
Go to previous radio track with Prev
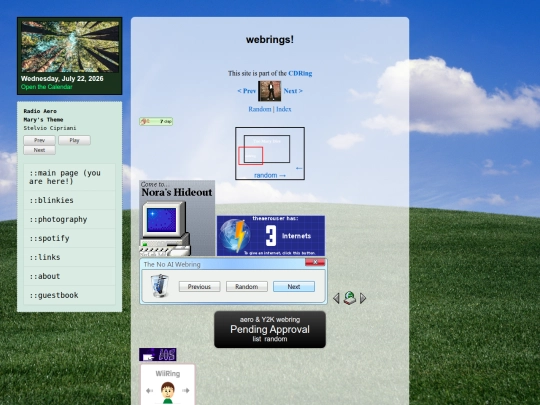[x=39, y=140]
